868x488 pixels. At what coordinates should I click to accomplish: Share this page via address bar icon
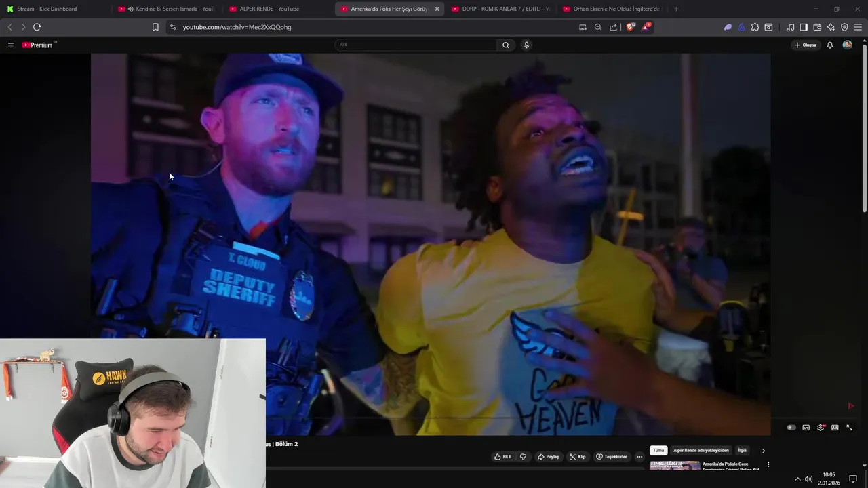[x=614, y=27]
